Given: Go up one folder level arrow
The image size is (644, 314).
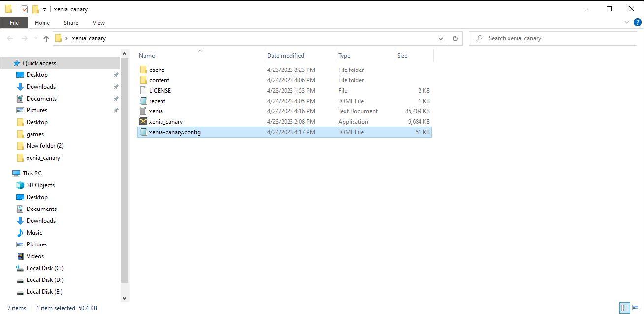Looking at the screenshot, I should (x=46, y=38).
